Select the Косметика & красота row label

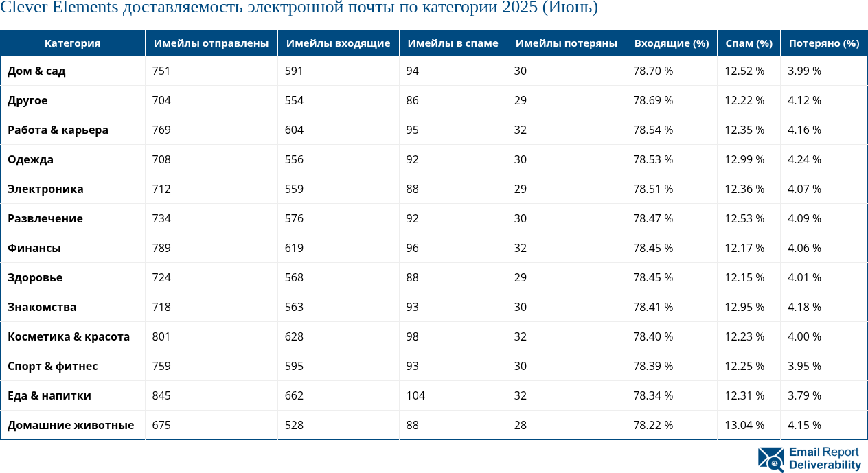(69, 336)
